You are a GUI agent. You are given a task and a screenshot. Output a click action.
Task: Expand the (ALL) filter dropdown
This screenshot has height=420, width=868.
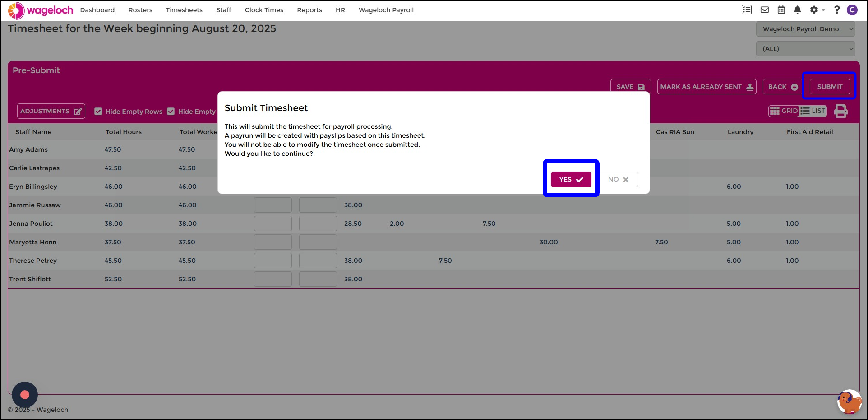point(806,49)
